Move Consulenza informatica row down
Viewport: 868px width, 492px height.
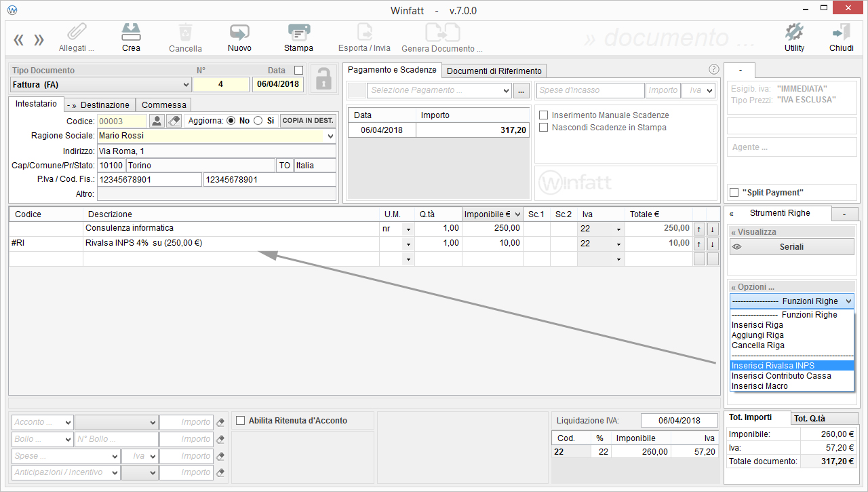point(713,229)
